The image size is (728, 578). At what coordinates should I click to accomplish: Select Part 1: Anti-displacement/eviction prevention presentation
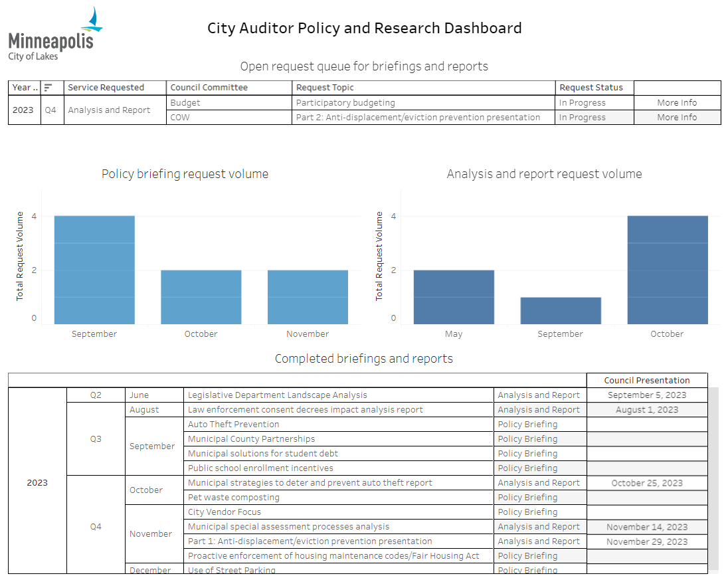pos(339,541)
